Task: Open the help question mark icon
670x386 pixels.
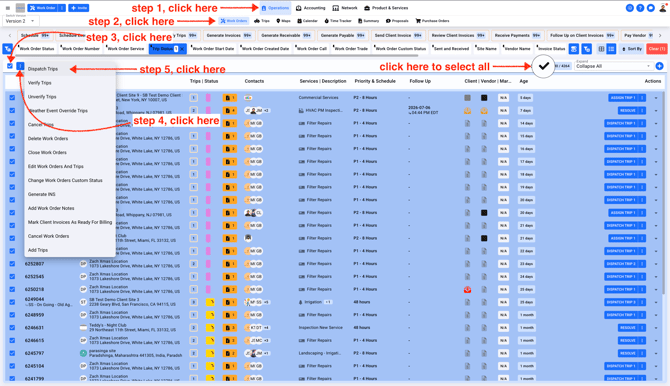Action: click(x=640, y=8)
